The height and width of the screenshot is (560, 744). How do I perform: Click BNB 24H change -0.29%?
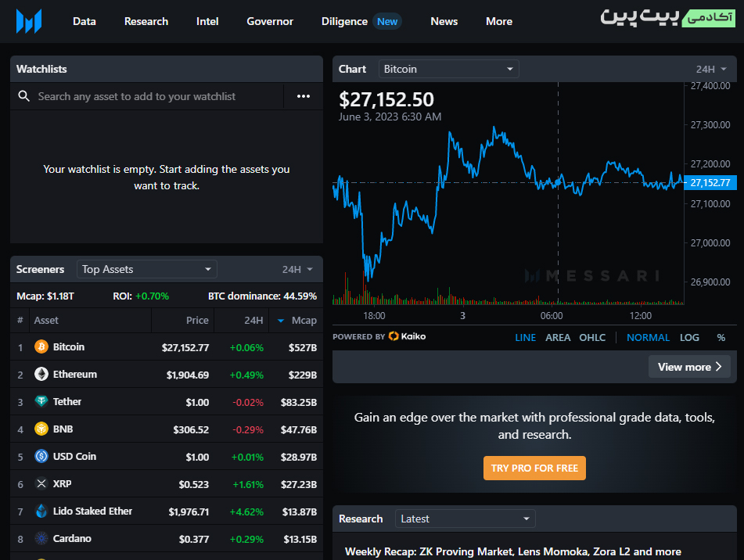(x=248, y=429)
